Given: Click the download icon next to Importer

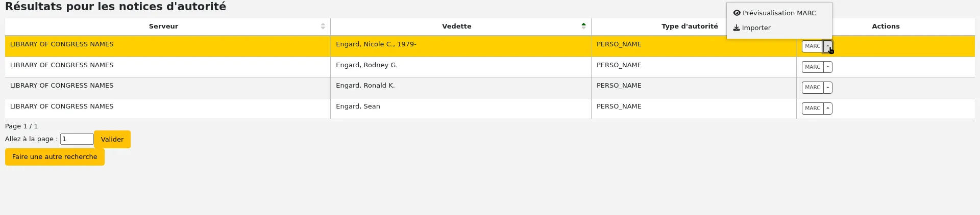Looking at the screenshot, I should tap(737, 28).
